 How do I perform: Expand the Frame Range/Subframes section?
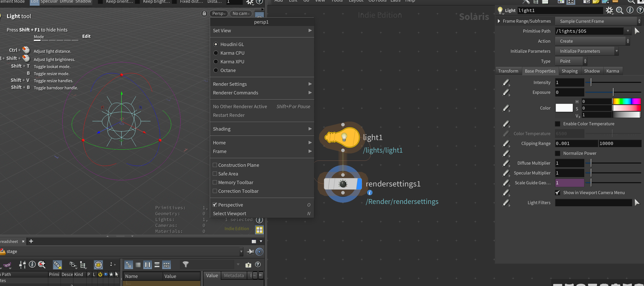point(499,21)
